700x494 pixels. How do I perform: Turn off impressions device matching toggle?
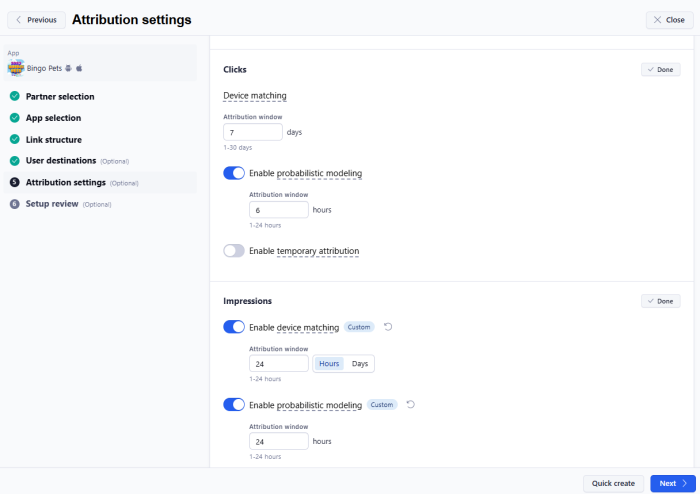[x=234, y=327]
